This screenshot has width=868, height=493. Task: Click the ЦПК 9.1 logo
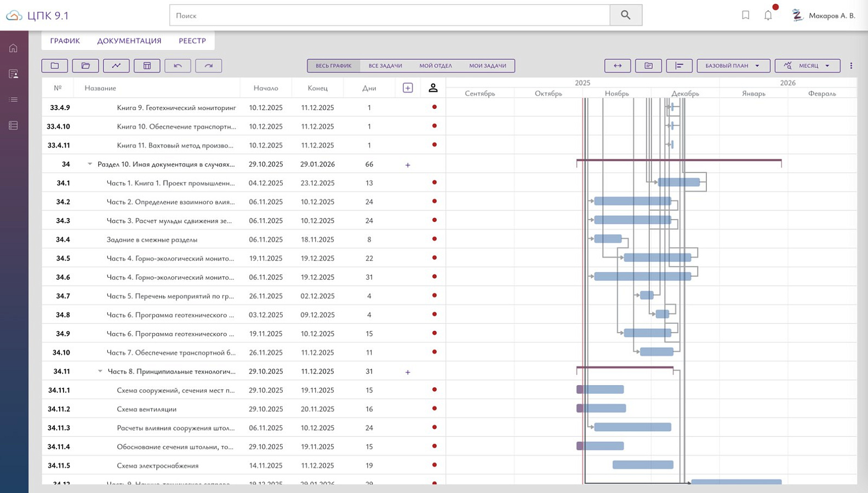pyautogui.click(x=37, y=15)
